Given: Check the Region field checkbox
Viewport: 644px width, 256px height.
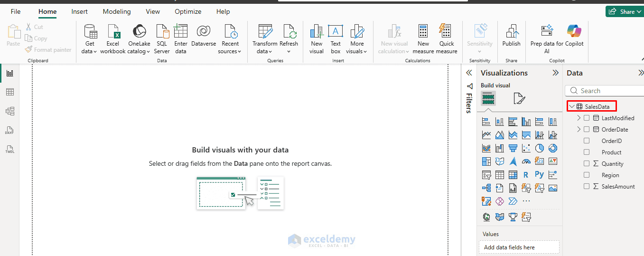Looking at the screenshot, I should point(587,175).
